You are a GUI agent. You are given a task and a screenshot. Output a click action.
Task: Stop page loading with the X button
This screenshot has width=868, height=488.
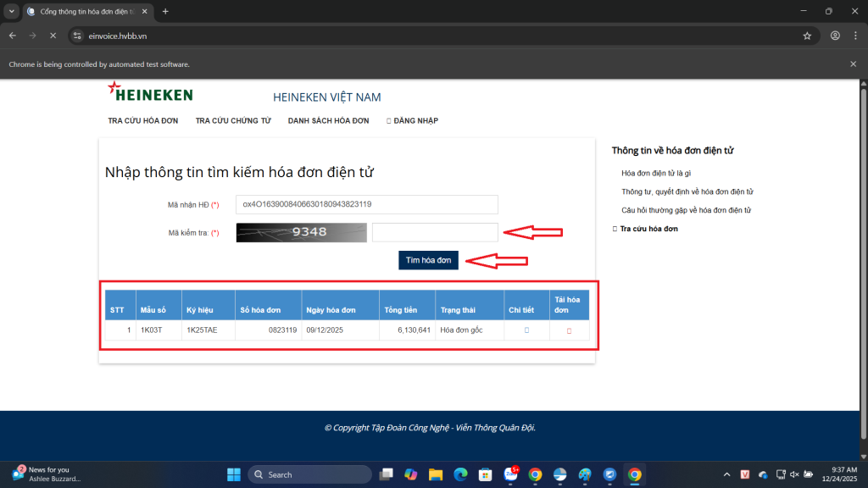(x=53, y=36)
